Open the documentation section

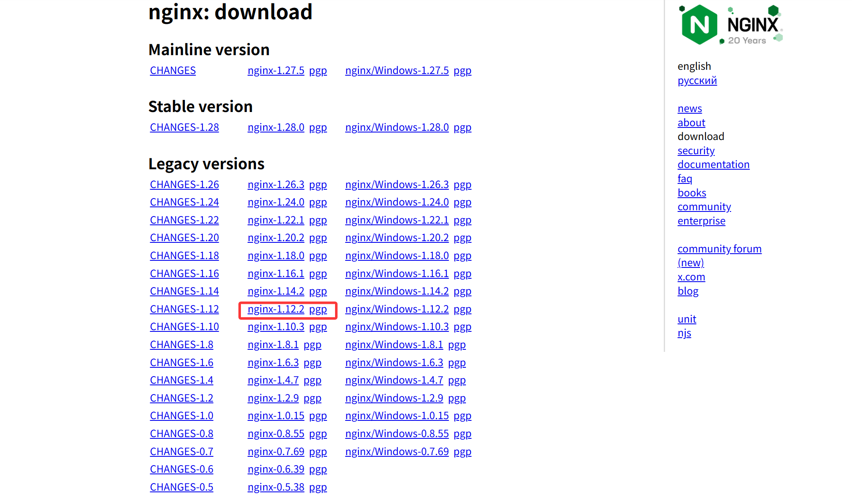point(713,164)
